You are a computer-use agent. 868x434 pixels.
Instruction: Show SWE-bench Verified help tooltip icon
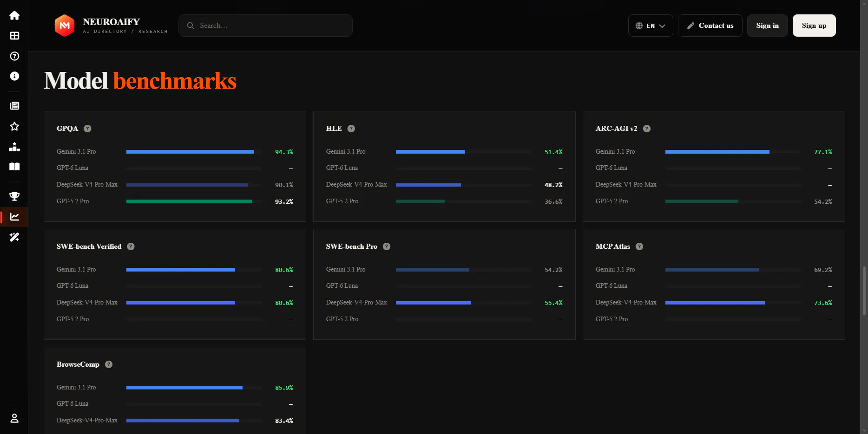click(x=131, y=246)
